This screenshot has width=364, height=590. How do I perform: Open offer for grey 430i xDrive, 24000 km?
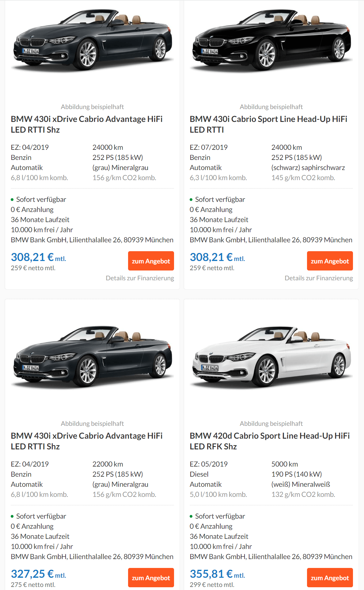coord(151,261)
